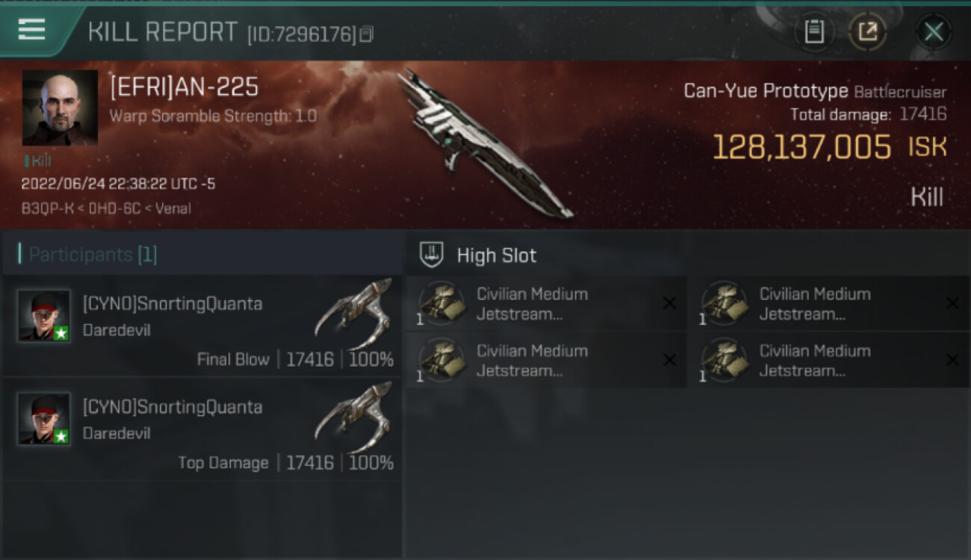Select top-left Civilian Medium Jetstream module icon
971x560 pixels.
442,303
